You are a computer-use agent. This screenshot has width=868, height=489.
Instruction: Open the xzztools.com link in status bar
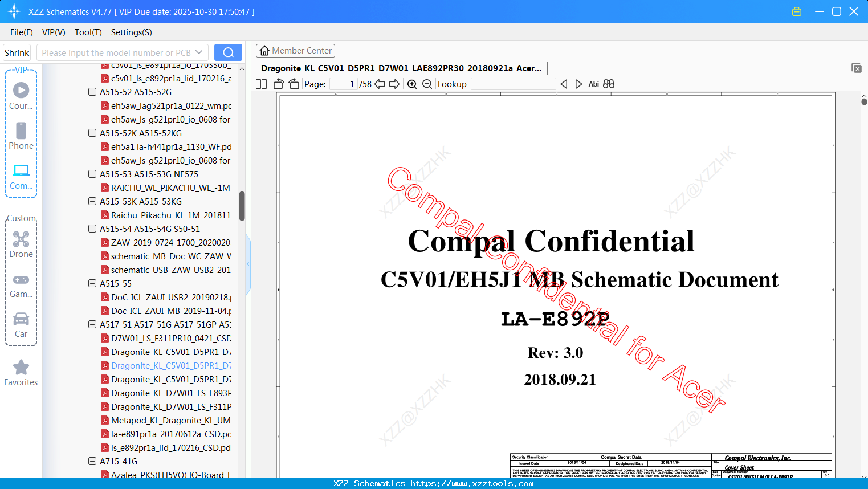pyautogui.click(x=472, y=483)
